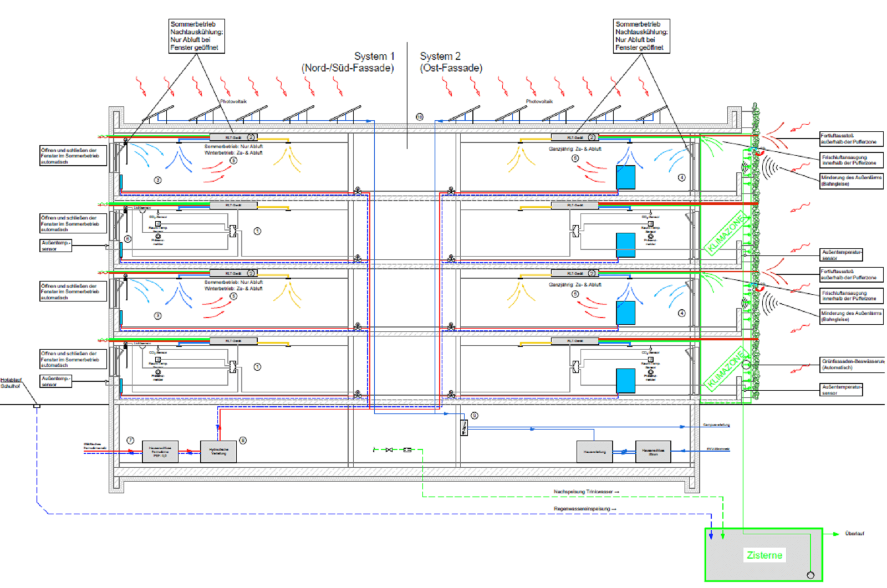Image resolution: width=887 pixels, height=588 pixels.
Task: Click the Überlauf label next to the cistern
Action: [x=854, y=534]
